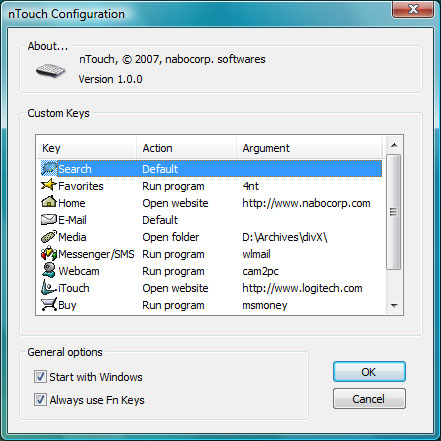The height and width of the screenshot is (441, 441).
Task: Confirm settings with the OK button
Action: click(x=369, y=372)
